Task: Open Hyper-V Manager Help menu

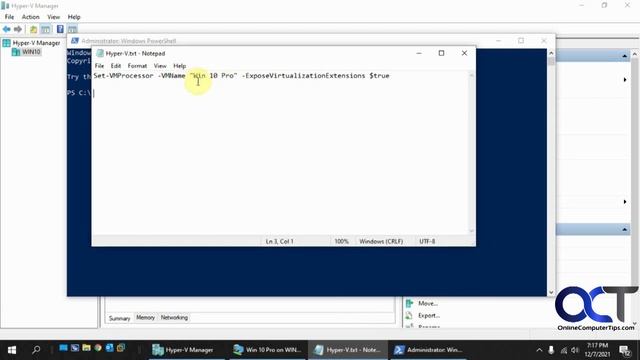Action: [x=74, y=17]
